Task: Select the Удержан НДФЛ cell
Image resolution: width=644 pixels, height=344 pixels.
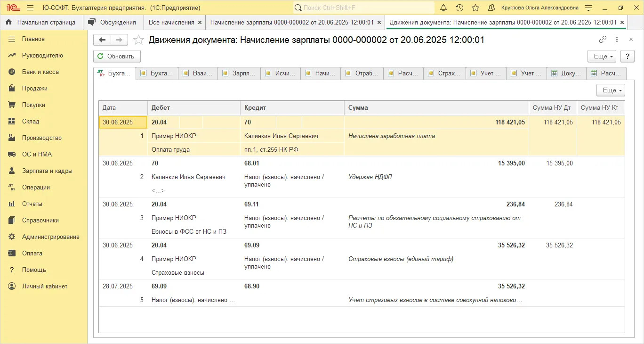Action: 436,177
